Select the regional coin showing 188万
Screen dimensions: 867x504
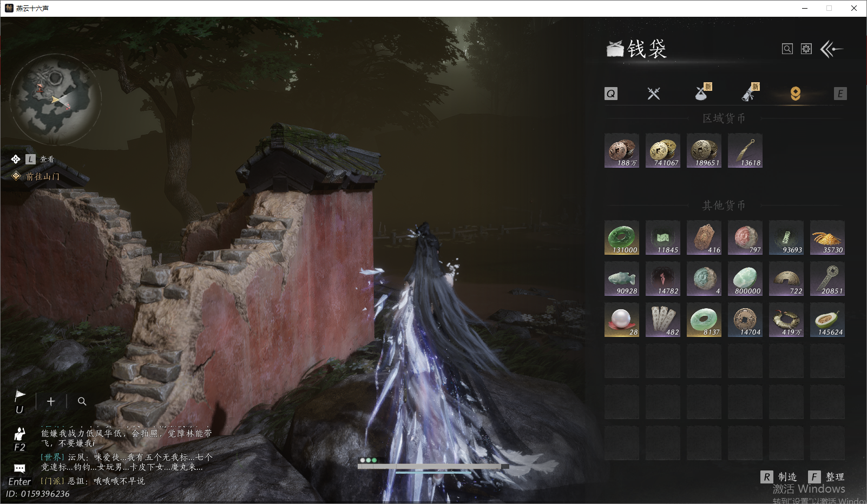622,150
